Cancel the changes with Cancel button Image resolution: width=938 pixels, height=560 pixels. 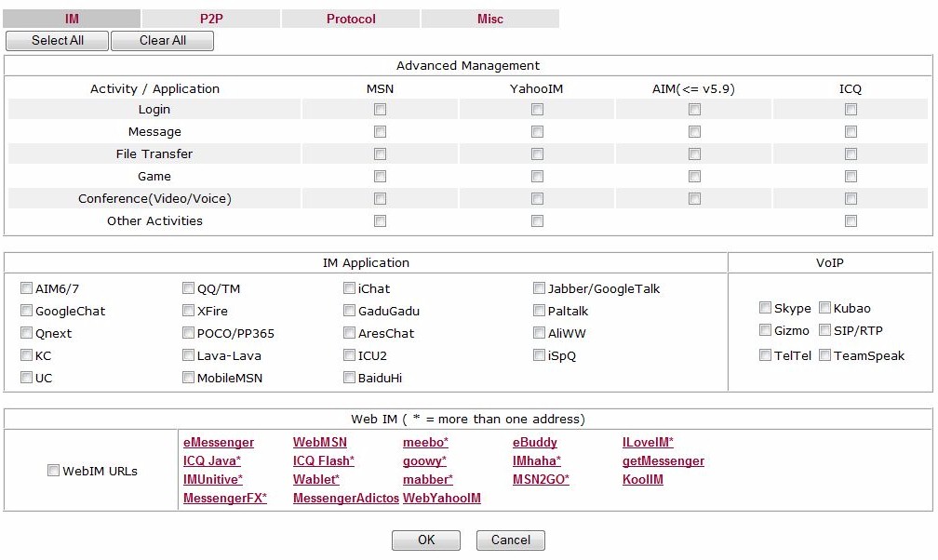510,540
